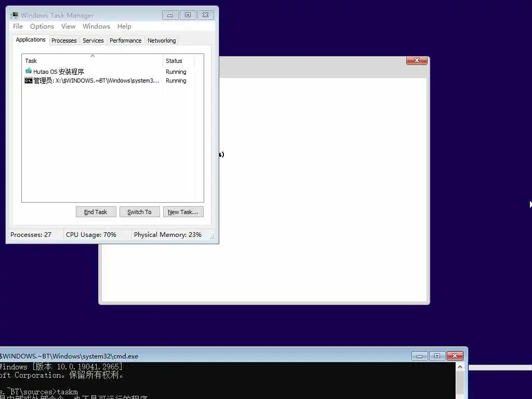The image size is (532, 399).
Task: Click the Task Manager title bar icon
Action: coord(15,15)
